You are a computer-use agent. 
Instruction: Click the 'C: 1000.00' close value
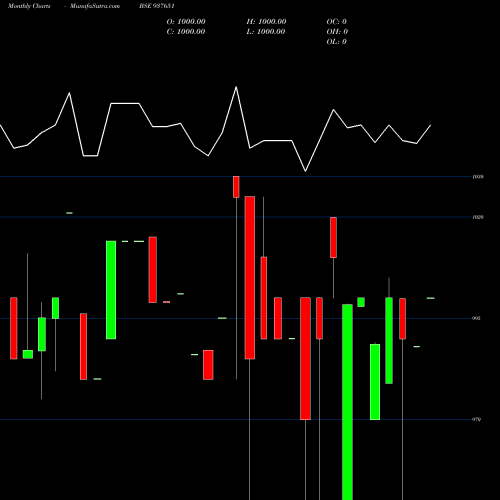[x=186, y=32]
